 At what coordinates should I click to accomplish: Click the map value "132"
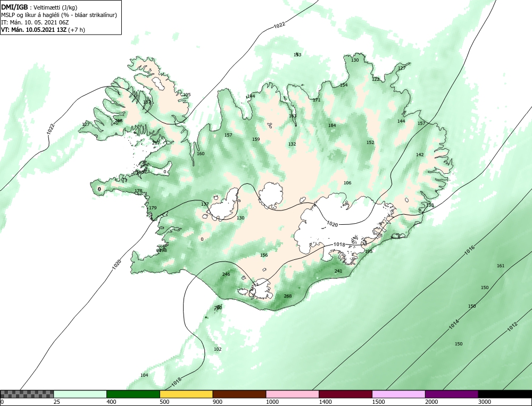(x=292, y=144)
